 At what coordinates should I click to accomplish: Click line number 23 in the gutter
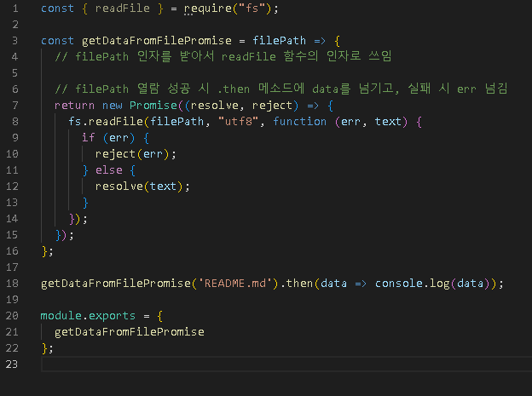click(12, 364)
